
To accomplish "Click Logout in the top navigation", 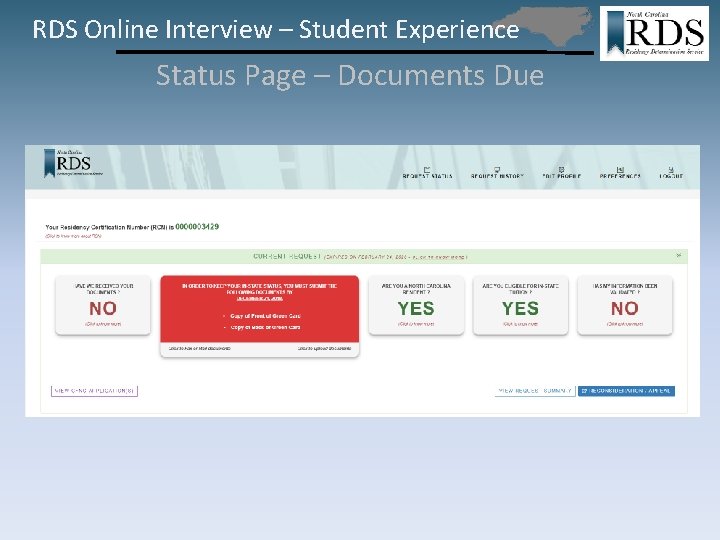I will pyautogui.click(x=671, y=173).
